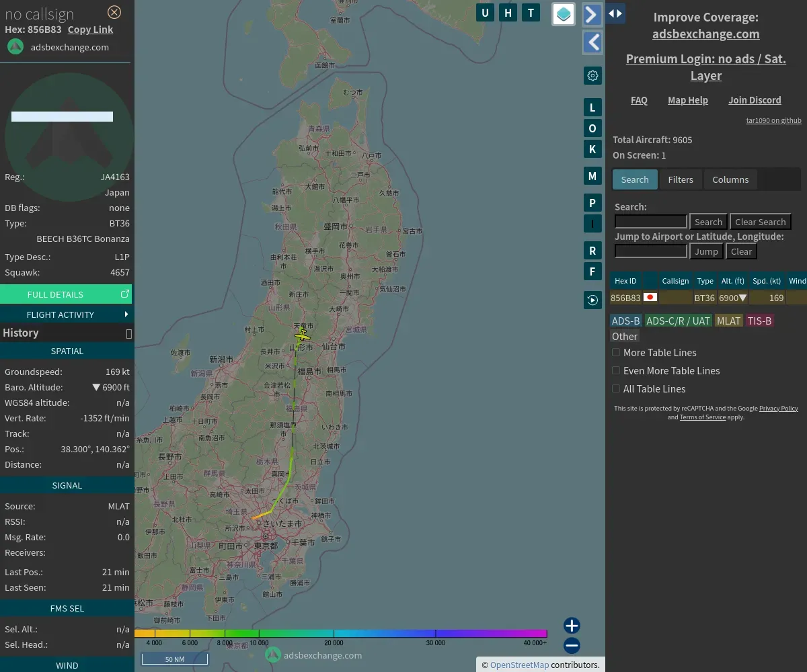The height and width of the screenshot is (672, 807).
Task: Zoom in the map with plus
Action: (572, 626)
